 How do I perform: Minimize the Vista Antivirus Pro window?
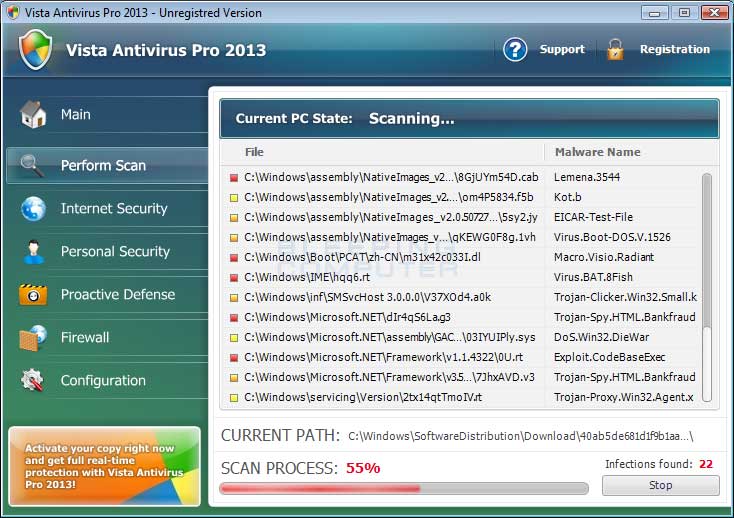pos(654,12)
